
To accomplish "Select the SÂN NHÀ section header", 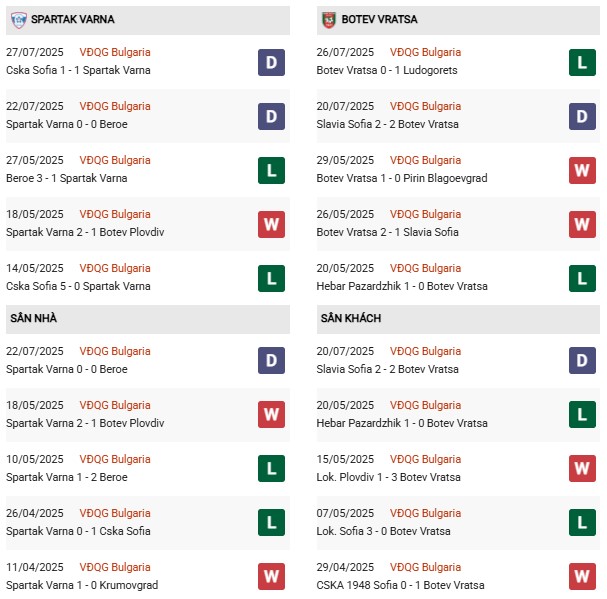I will pyautogui.click(x=33, y=318).
